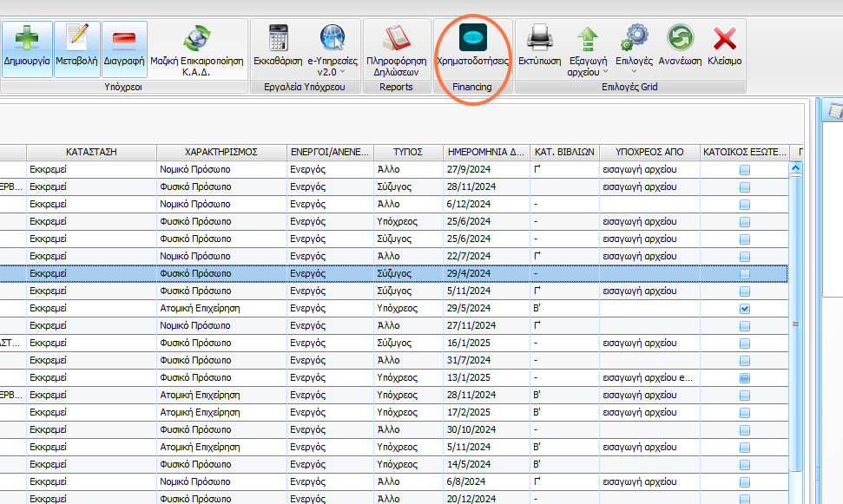Image resolution: width=843 pixels, height=504 pixels.
Task: Sort by the ΧΑΡΑΚΤΗΡΙΣΜΟΣ column header
Action: point(221,152)
